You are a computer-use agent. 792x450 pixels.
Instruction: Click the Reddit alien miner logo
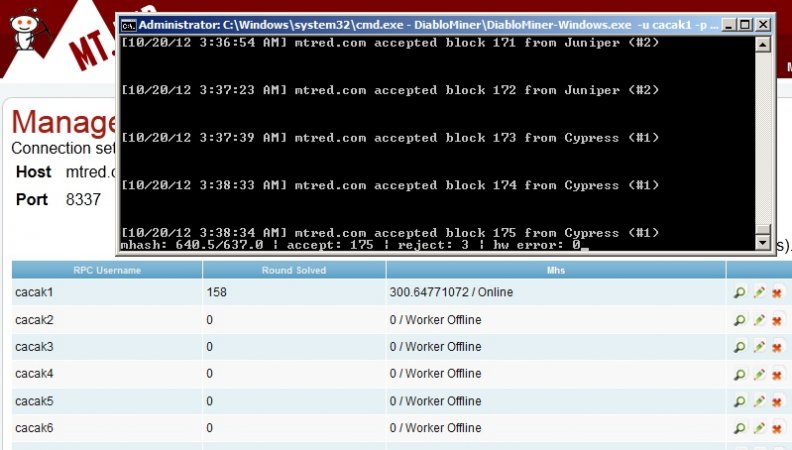[29, 29]
